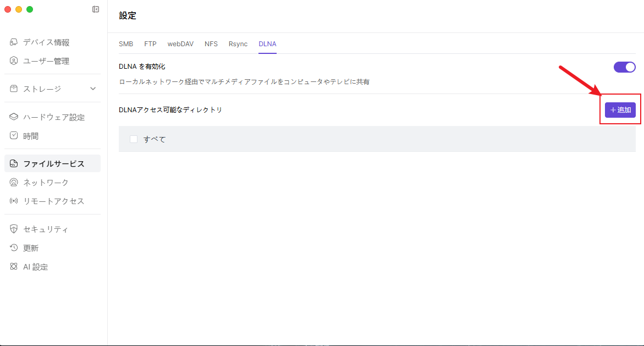
Task: Click the Remote Access (リモートアクセス) icon
Action: [14, 201]
